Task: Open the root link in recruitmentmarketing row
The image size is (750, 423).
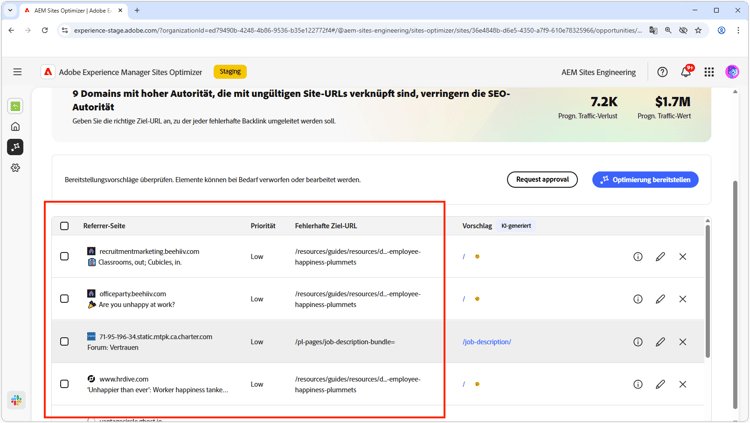Action: 463,256
